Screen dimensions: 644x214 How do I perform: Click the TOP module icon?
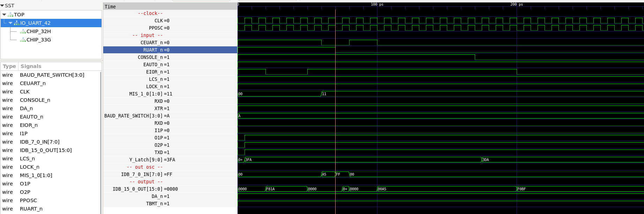10,15
